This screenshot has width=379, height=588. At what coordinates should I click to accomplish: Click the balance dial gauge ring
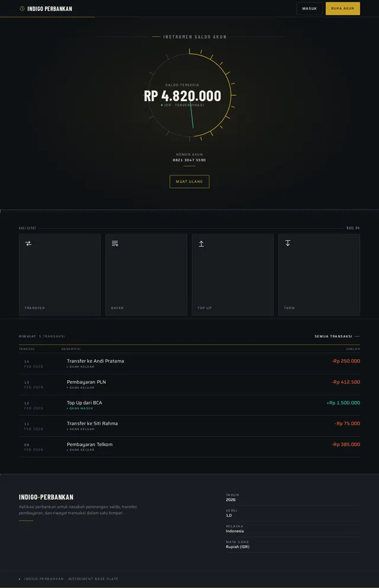click(189, 95)
